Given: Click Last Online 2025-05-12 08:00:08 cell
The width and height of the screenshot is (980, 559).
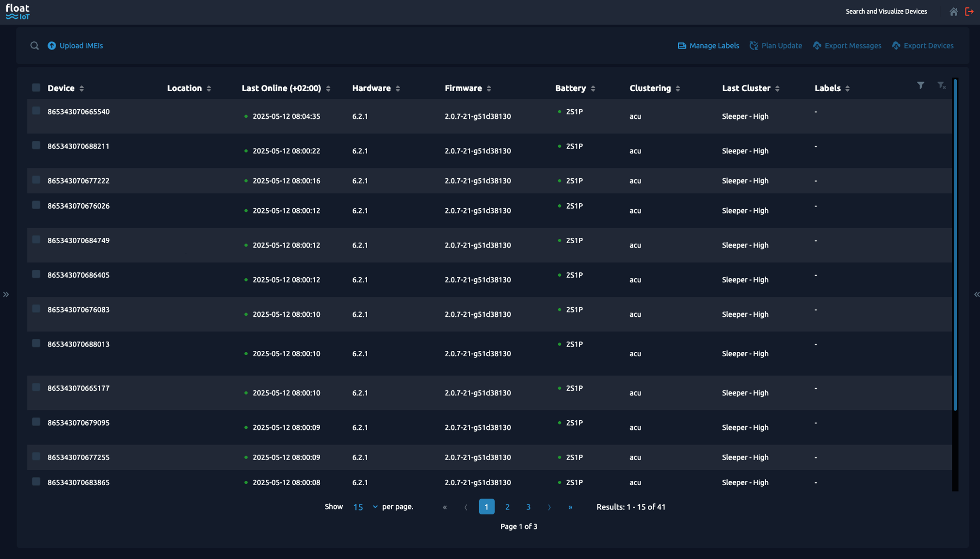Looking at the screenshot, I should point(286,482).
